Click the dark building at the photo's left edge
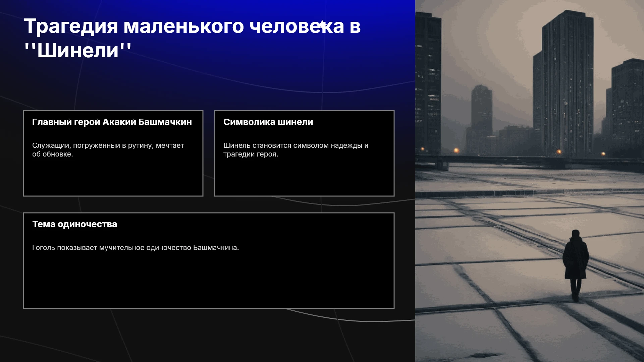Image resolution: width=644 pixels, height=362 pixels. (428, 84)
